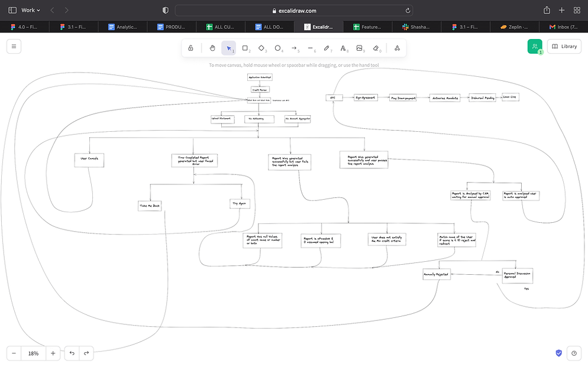Open the Library panel
Image resolution: width=588 pixels, height=367 pixels.
pyautogui.click(x=564, y=47)
